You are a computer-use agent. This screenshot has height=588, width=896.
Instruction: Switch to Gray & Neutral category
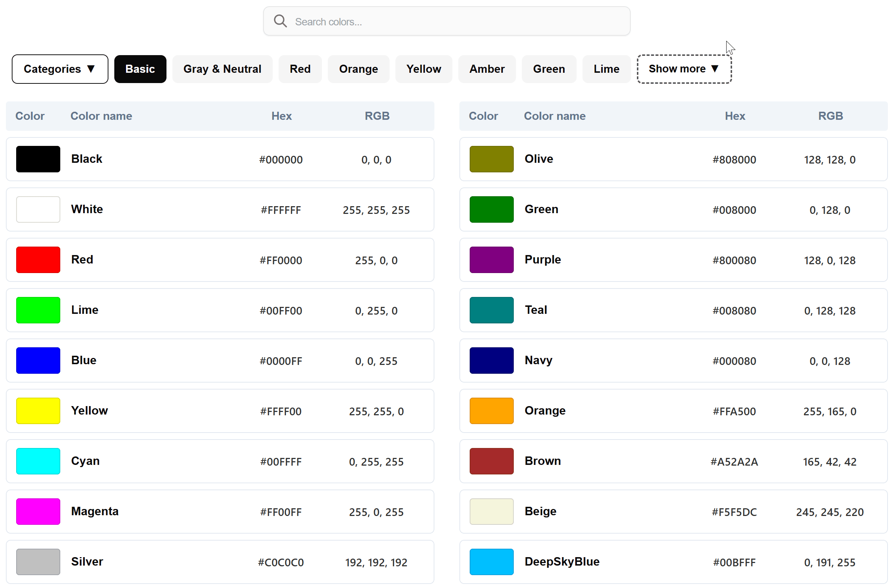click(222, 69)
